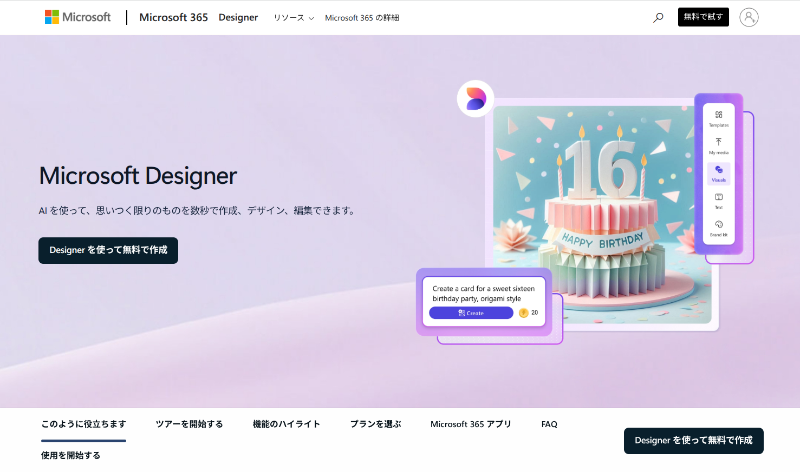This screenshot has height=472, width=800.
Task: Select the FAQ tab
Action: click(x=549, y=424)
